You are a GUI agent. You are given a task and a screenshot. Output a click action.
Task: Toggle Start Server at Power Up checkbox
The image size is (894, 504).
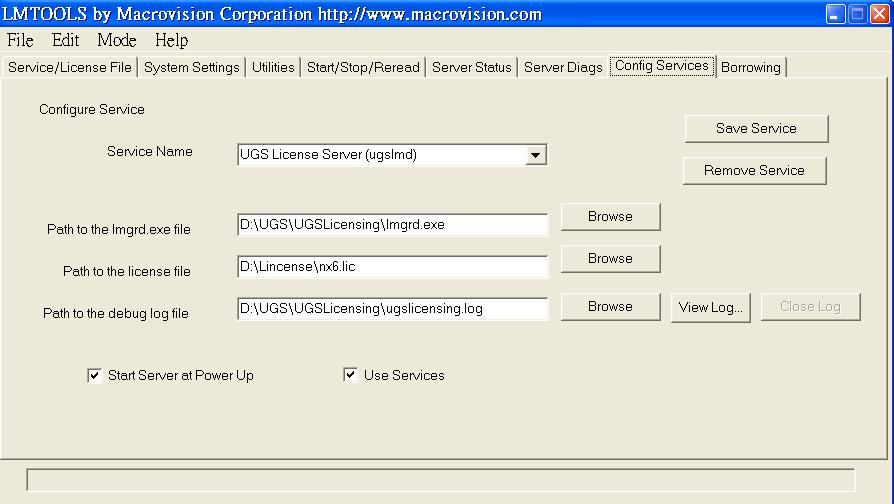click(95, 375)
